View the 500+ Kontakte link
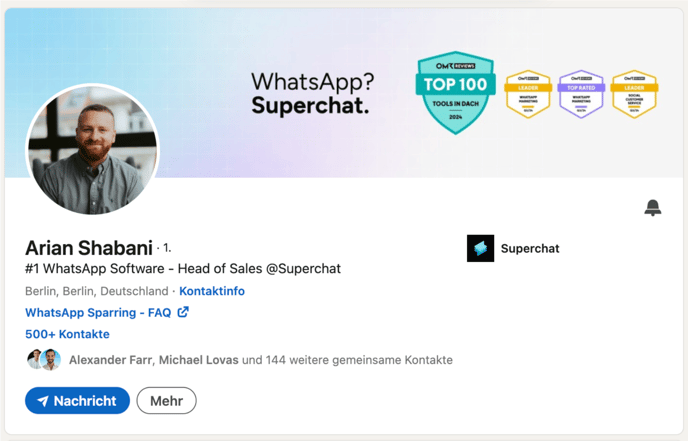This screenshot has width=688, height=441. (x=67, y=334)
